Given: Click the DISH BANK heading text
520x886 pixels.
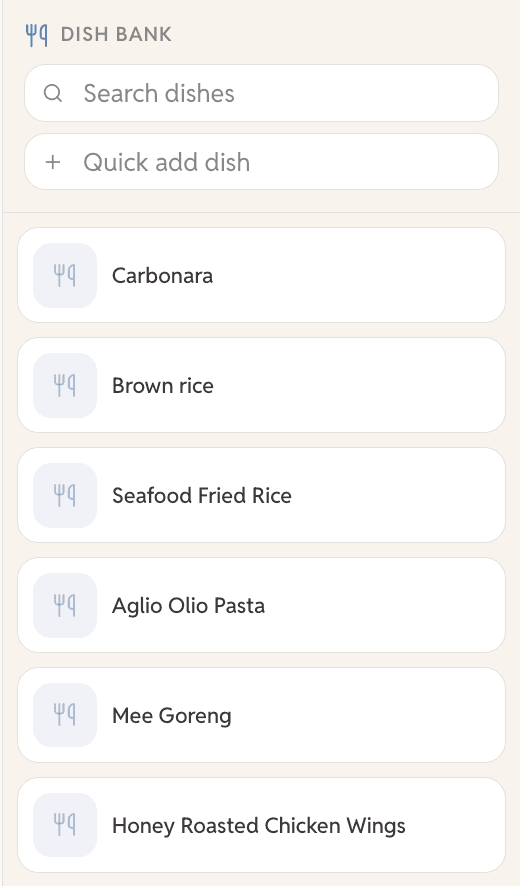Looking at the screenshot, I should tap(116, 34).
